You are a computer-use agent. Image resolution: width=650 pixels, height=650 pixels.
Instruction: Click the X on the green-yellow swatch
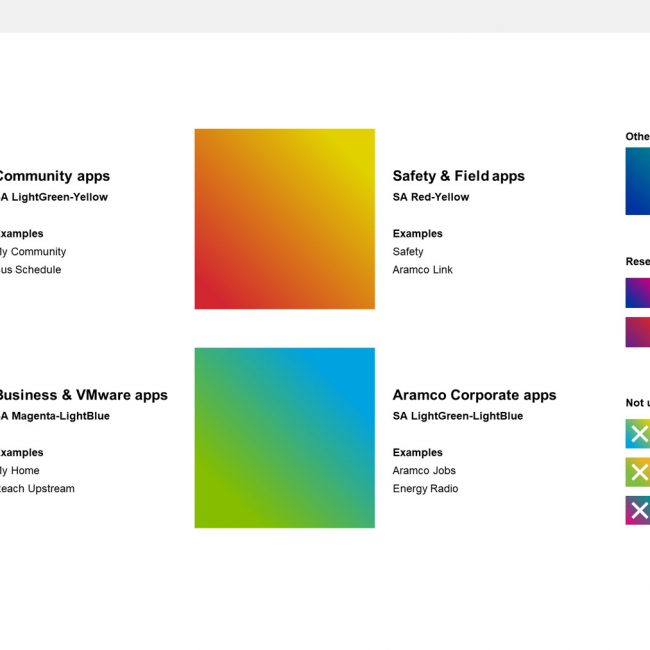click(x=638, y=472)
